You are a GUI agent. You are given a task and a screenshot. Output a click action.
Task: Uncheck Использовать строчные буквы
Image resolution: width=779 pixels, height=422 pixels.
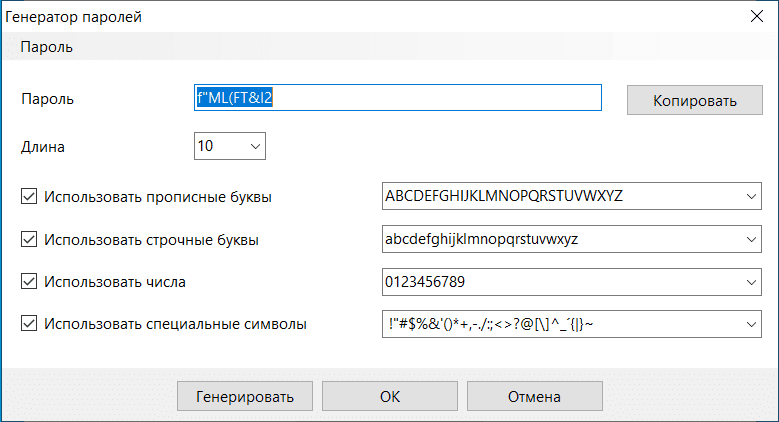[28, 239]
